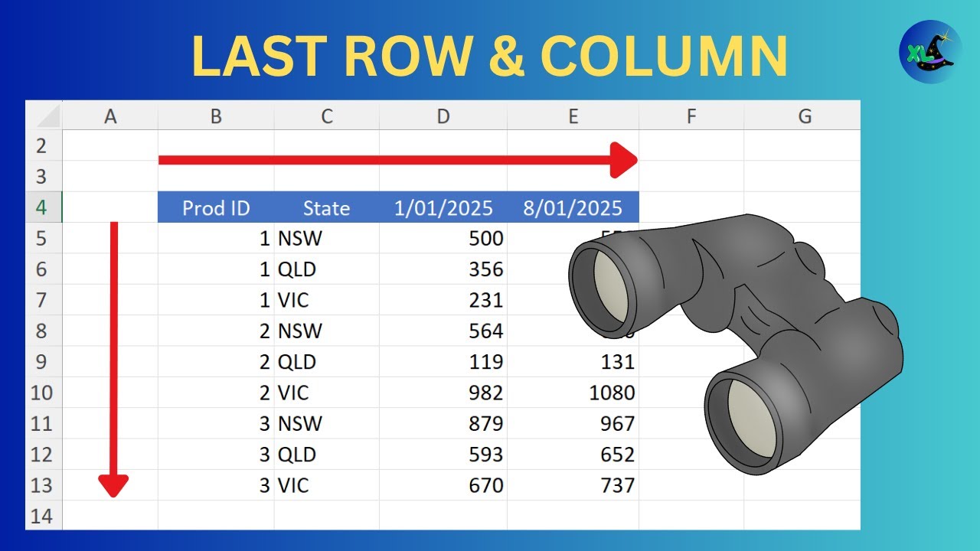The width and height of the screenshot is (980, 551).
Task: Select column G header
Action: coord(802,116)
